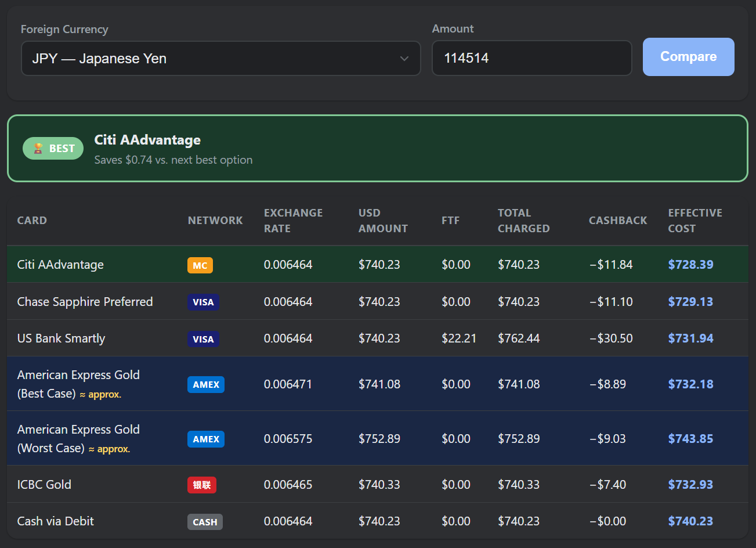This screenshot has width=756, height=548.
Task: Click the VISA badge in Chase Sapphire Preferred row
Action: [203, 302]
